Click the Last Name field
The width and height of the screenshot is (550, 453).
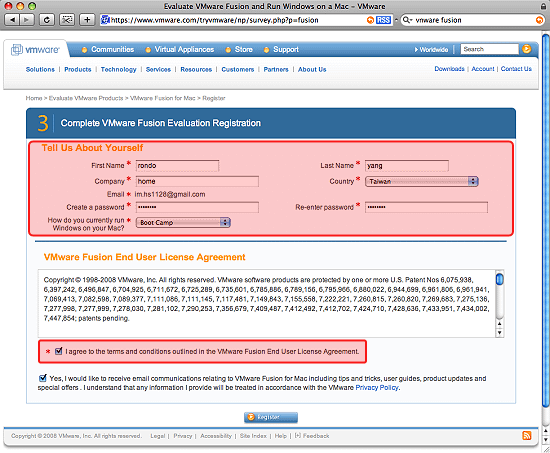point(407,166)
